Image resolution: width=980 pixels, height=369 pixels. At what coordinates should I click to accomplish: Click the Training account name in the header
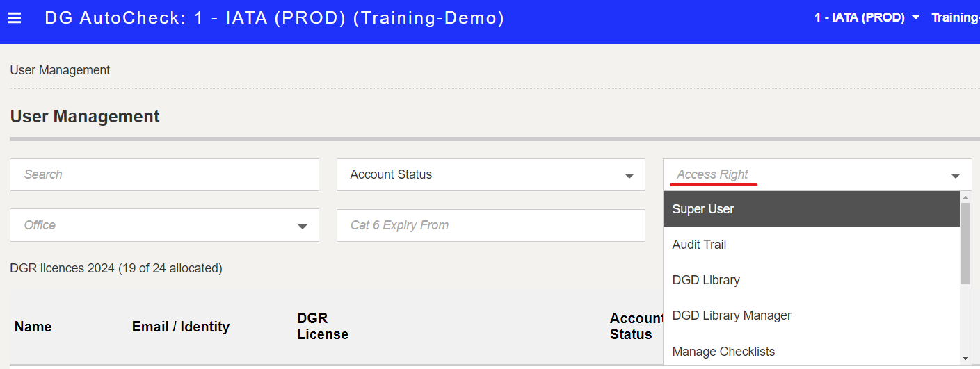[x=955, y=18]
